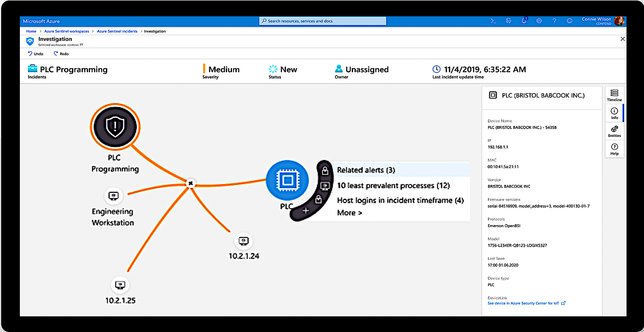Select the 10.2.1.25 host node

(120, 285)
